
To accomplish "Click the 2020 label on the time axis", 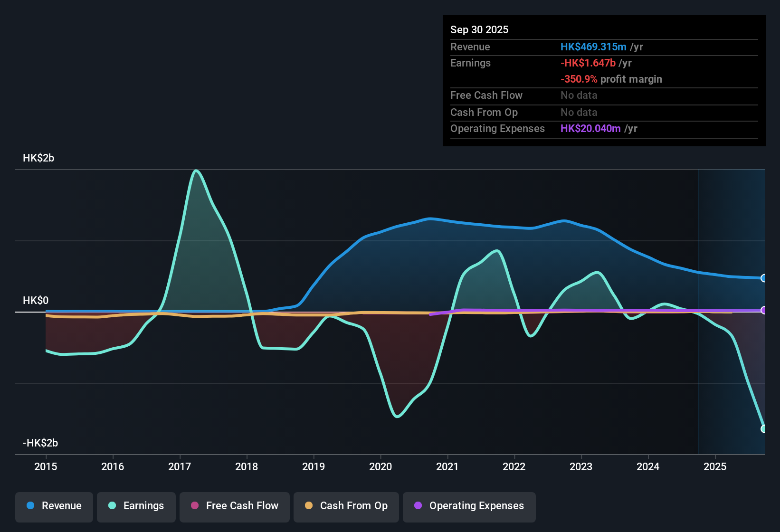I will point(380,467).
